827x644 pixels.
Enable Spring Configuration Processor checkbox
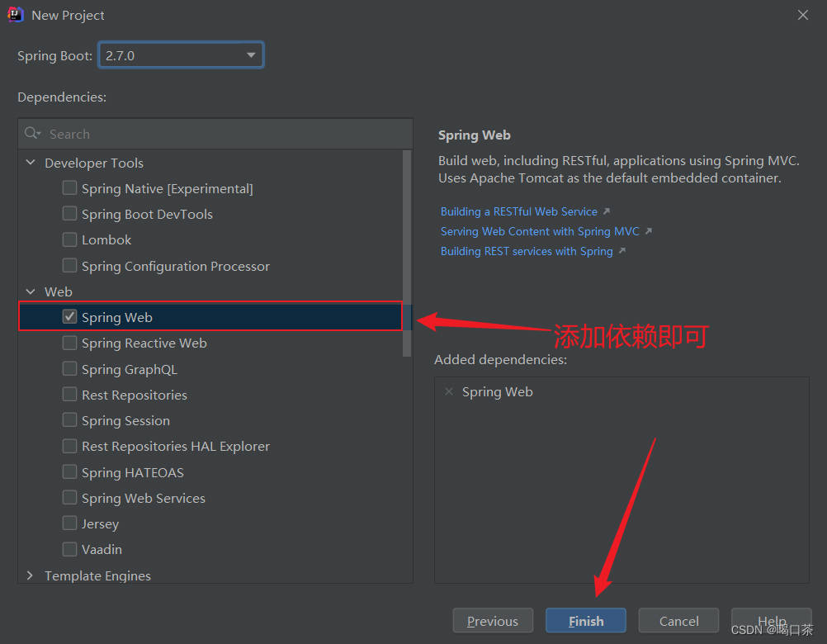click(69, 265)
